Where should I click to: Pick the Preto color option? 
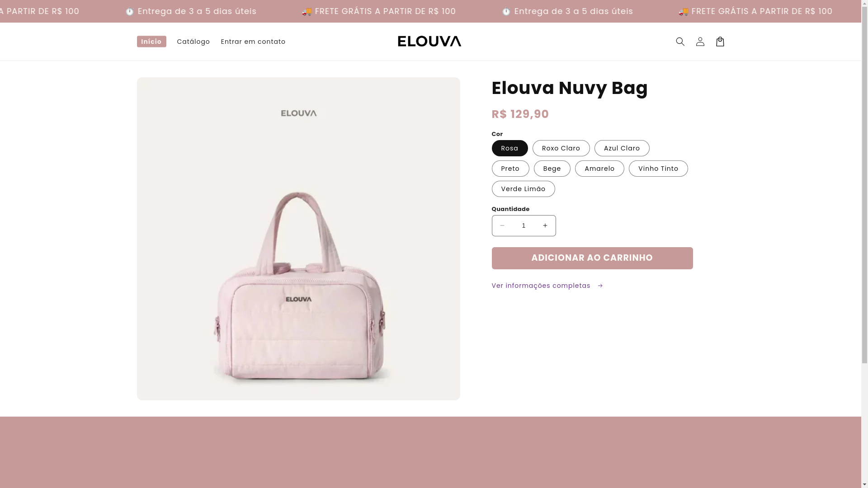click(510, 169)
